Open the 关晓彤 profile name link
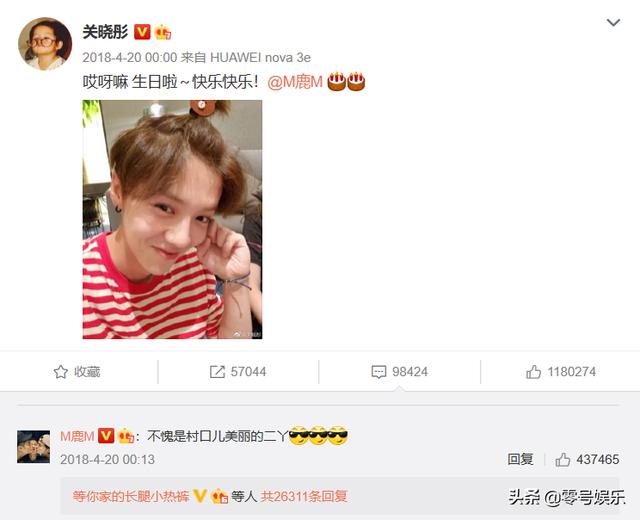This screenshot has height=520, width=640. 105,32
